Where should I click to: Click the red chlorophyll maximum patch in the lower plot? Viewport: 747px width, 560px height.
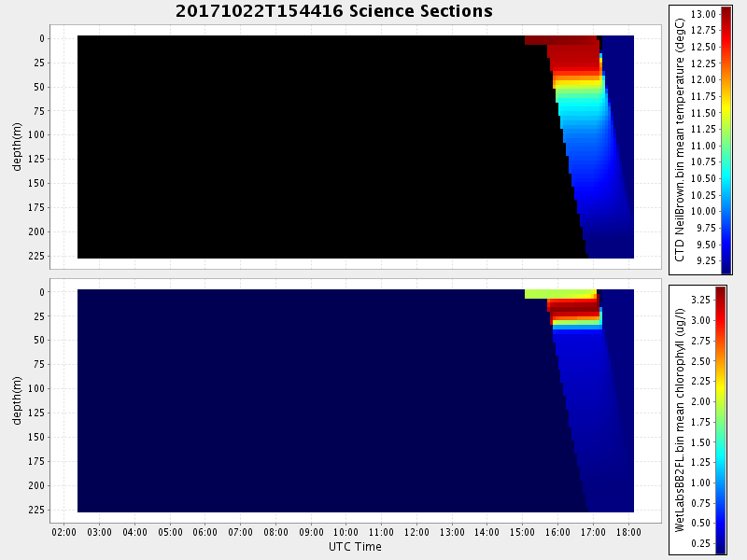[573, 305]
